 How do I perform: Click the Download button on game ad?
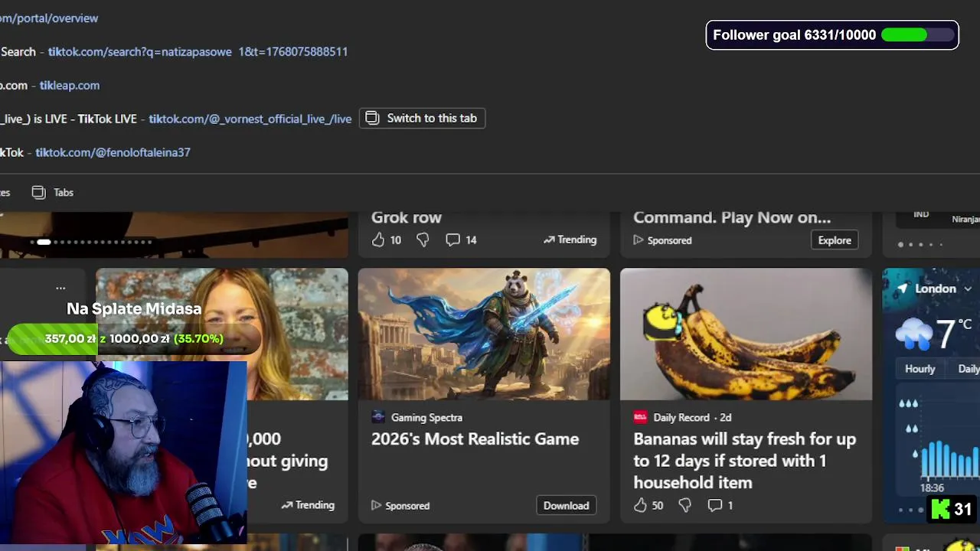point(567,506)
